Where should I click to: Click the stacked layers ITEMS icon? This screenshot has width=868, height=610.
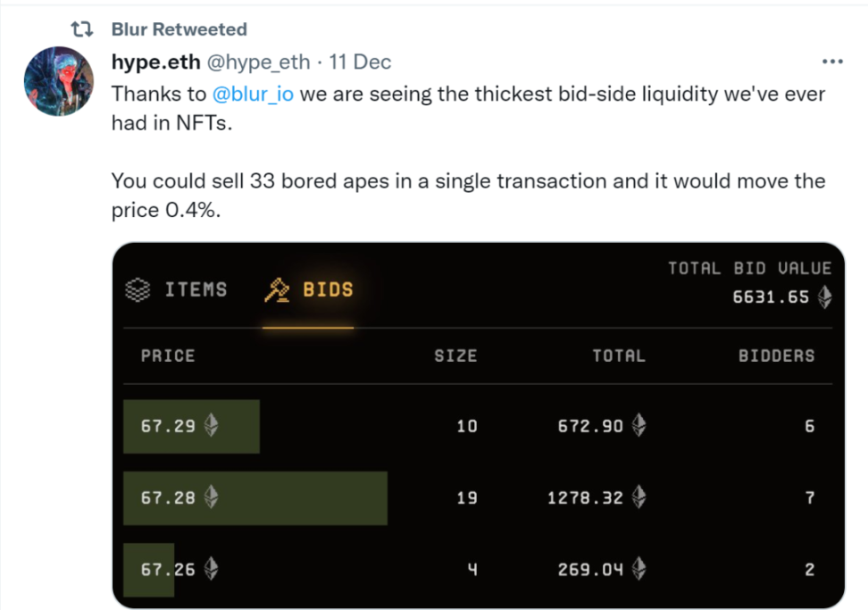(x=137, y=290)
